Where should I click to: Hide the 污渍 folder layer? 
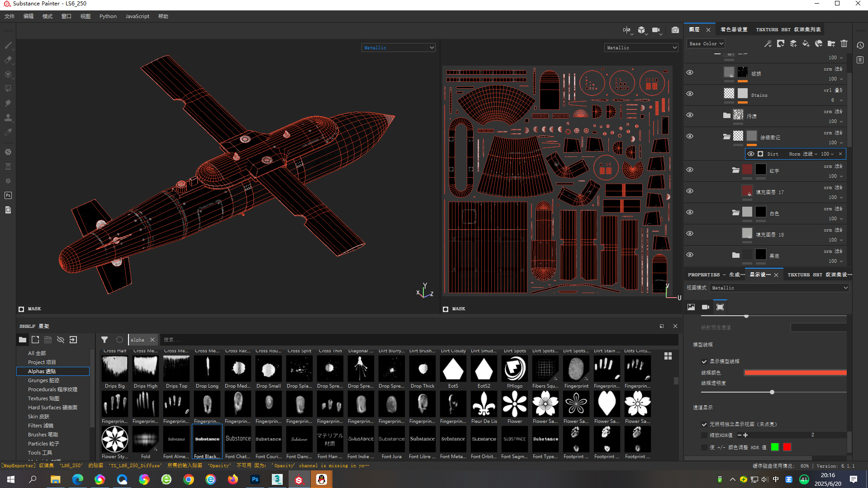[690, 115]
